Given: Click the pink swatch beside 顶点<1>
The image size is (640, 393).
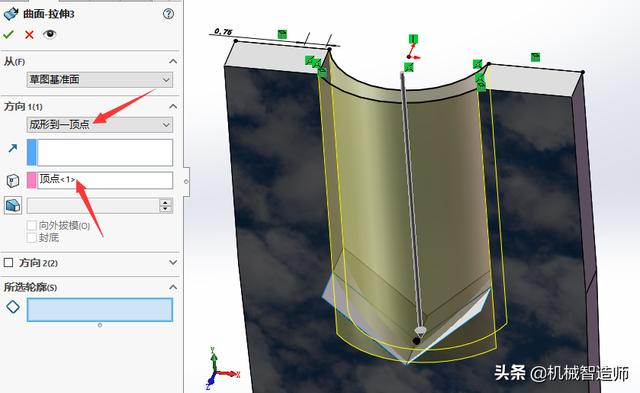Looking at the screenshot, I should pyautogui.click(x=31, y=180).
